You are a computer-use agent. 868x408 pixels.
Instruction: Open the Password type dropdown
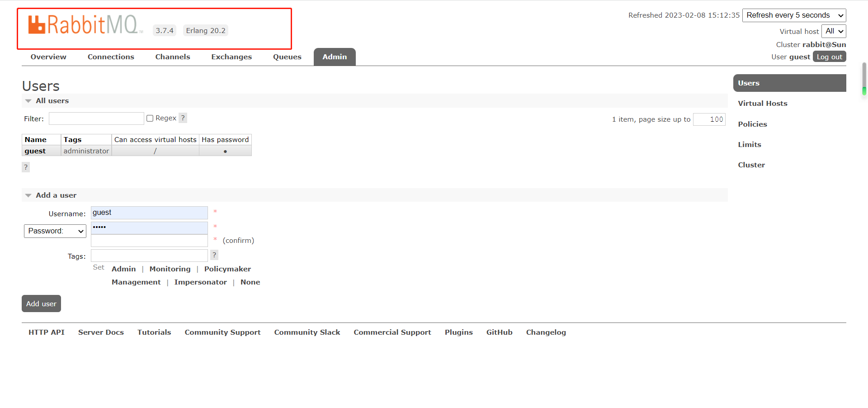point(55,231)
